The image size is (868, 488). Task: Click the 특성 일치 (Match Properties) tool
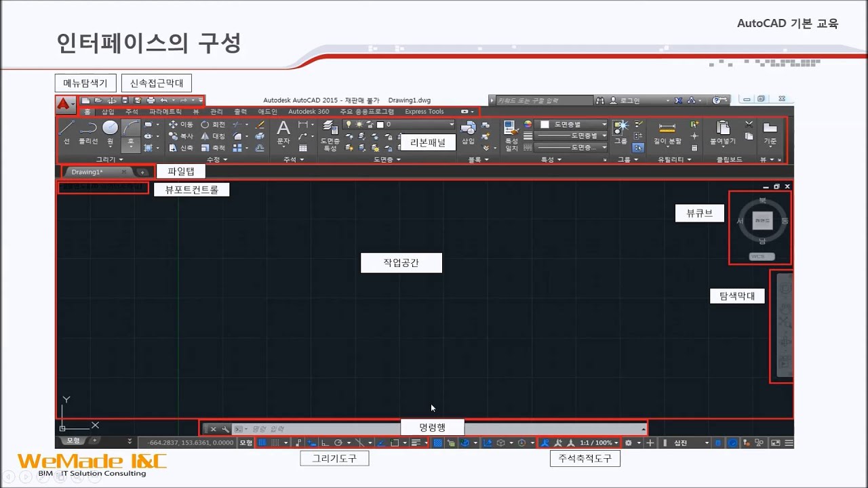511,136
